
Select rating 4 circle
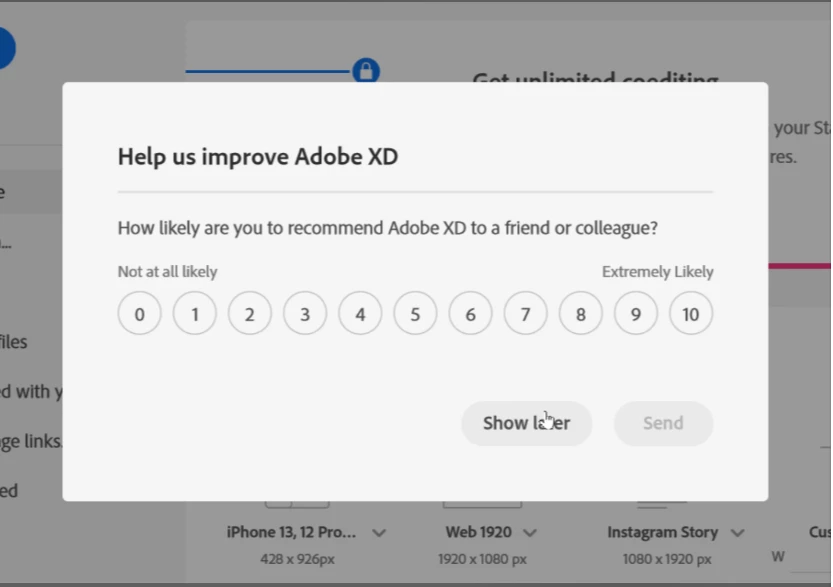360,313
